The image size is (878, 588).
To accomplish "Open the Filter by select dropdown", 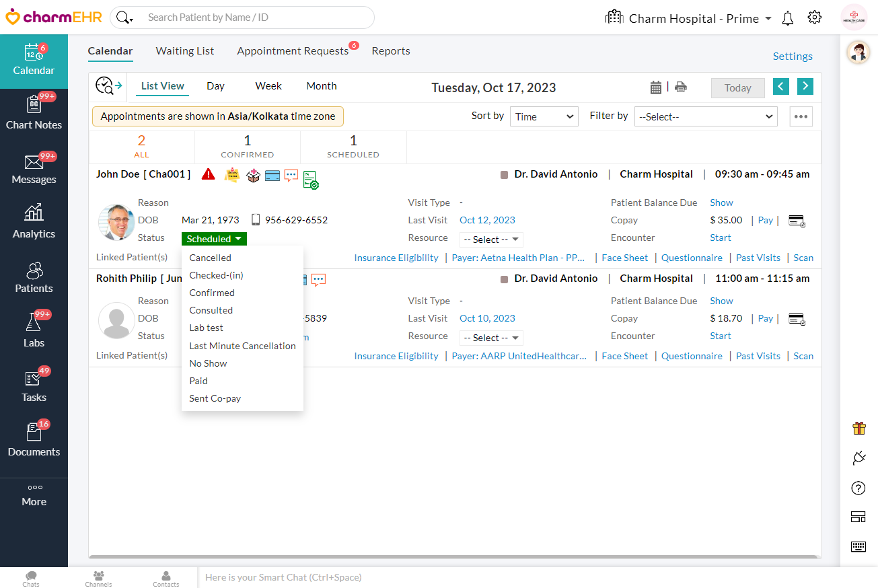I will click(x=705, y=116).
